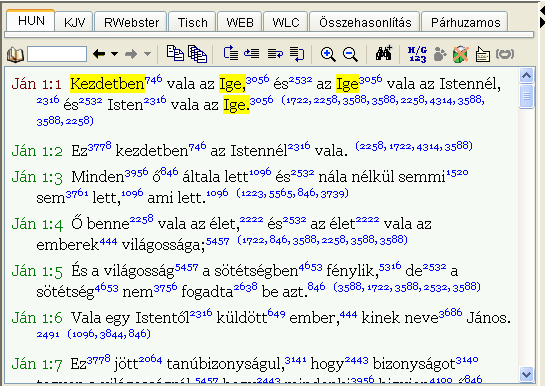
Task: Copy multiple verses using stacked-pages icon
Action: 197,54
